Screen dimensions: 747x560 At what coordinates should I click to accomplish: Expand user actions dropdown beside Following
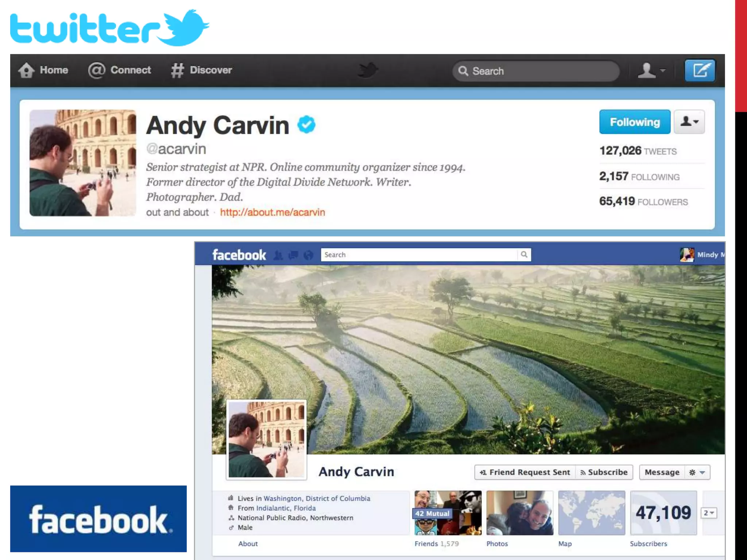pos(689,122)
